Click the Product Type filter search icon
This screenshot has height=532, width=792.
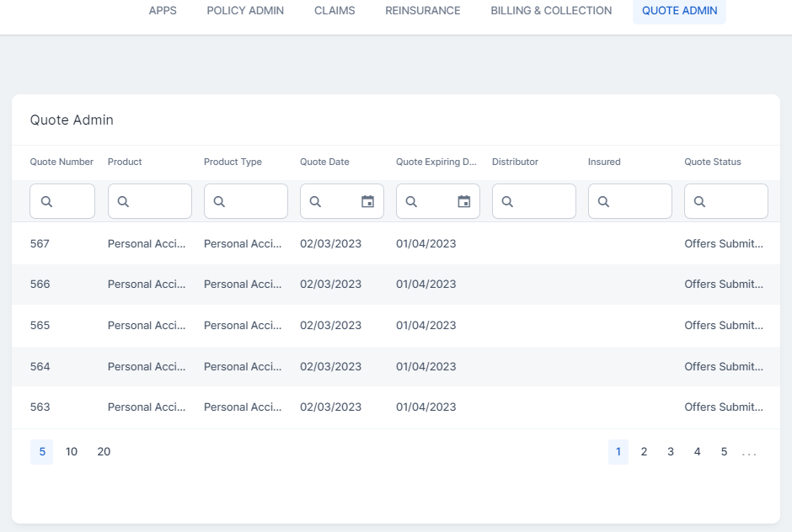click(x=219, y=202)
